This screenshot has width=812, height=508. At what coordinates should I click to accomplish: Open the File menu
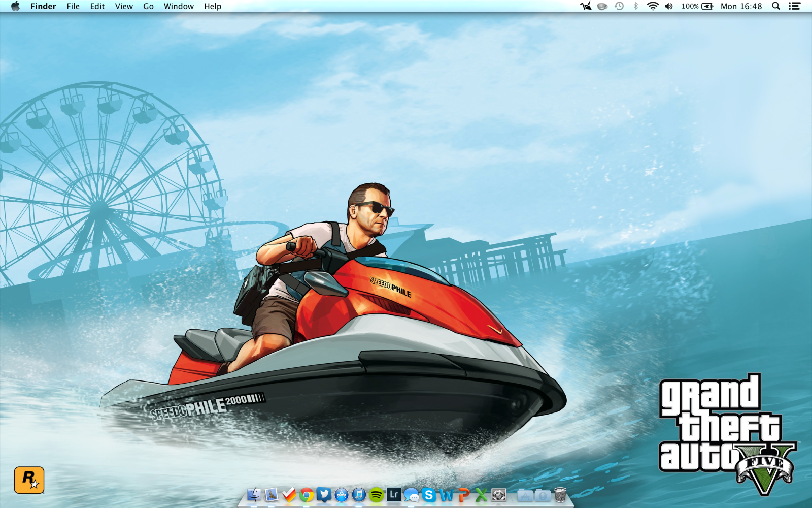click(x=73, y=6)
